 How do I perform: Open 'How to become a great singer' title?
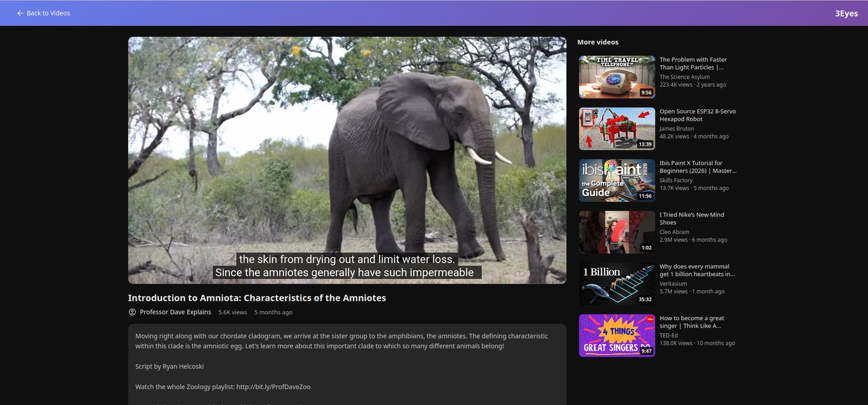pyautogui.click(x=692, y=322)
